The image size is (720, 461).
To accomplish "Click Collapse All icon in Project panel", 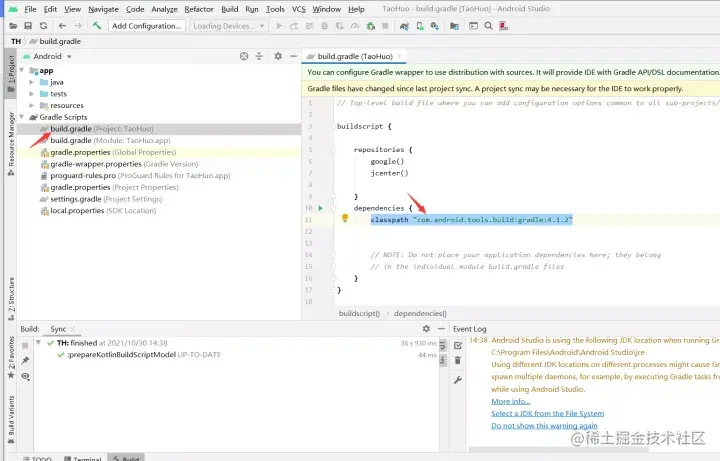I will coord(259,56).
